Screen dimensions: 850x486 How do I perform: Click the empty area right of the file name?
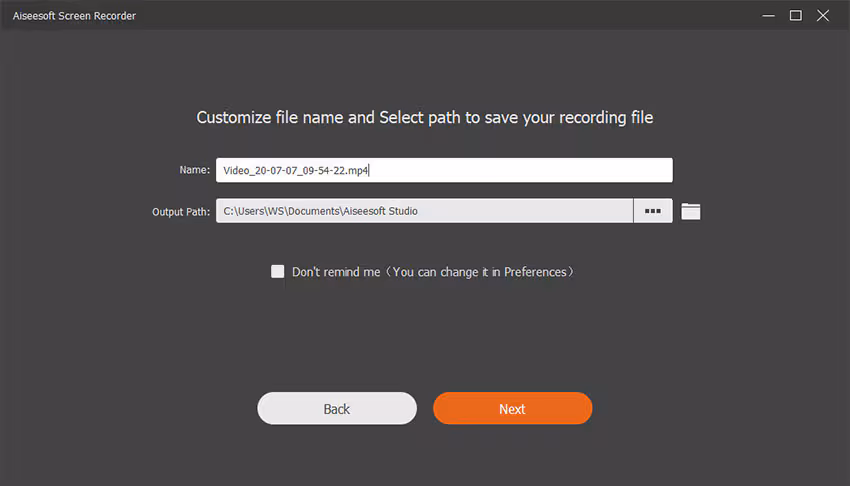click(x=520, y=171)
